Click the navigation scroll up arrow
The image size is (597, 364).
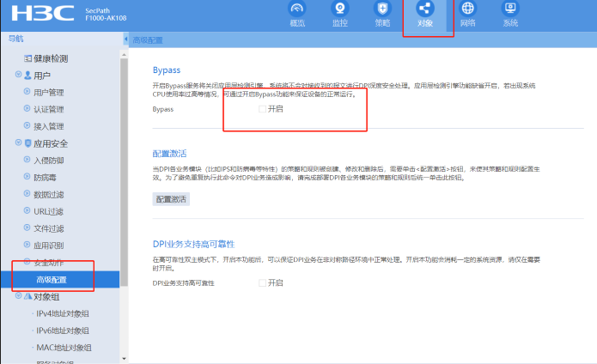(124, 55)
